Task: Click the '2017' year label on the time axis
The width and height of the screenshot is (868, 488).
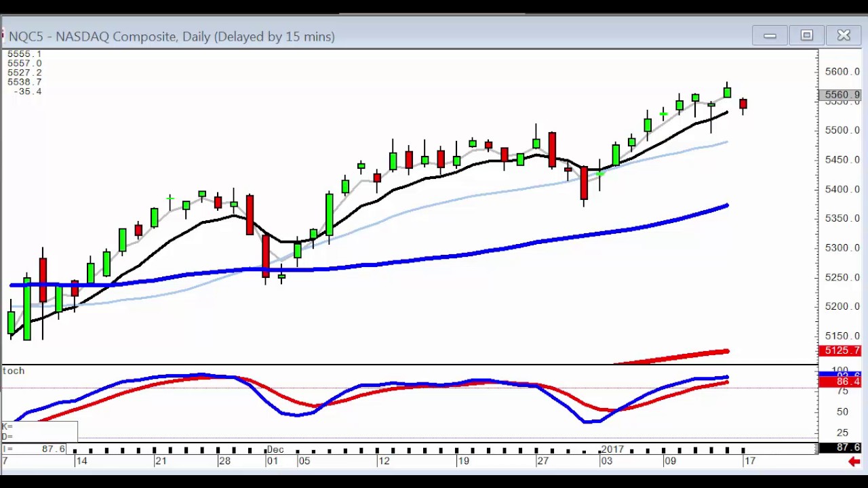Action: tap(612, 449)
